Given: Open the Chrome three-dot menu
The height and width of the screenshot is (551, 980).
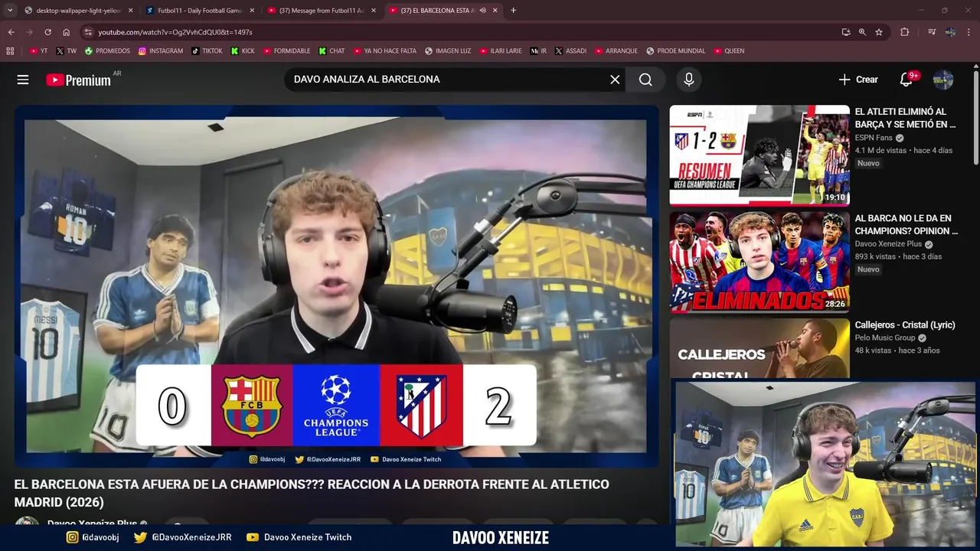Looking at the screenshot, I should click(969, 32).
